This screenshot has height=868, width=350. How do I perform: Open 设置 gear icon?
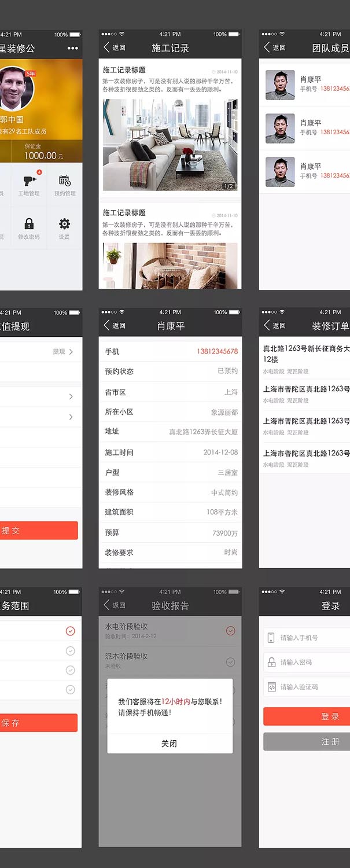click(x=64, y=225)
